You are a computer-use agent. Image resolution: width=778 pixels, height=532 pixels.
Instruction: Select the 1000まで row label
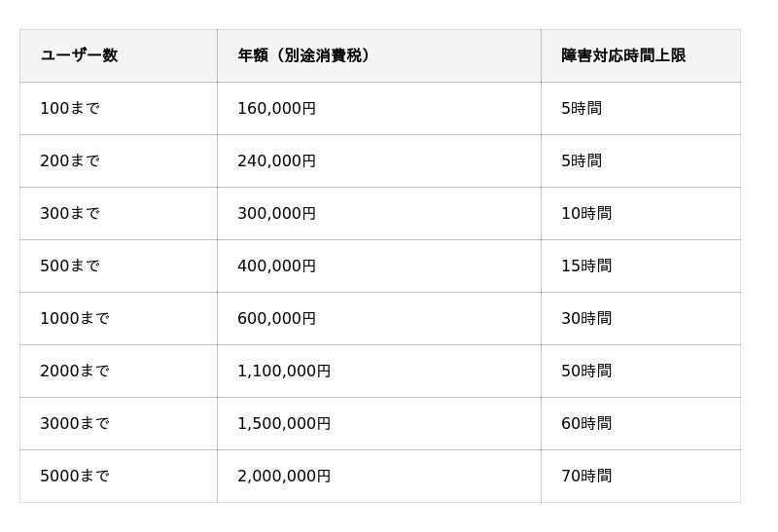(75, 318)
